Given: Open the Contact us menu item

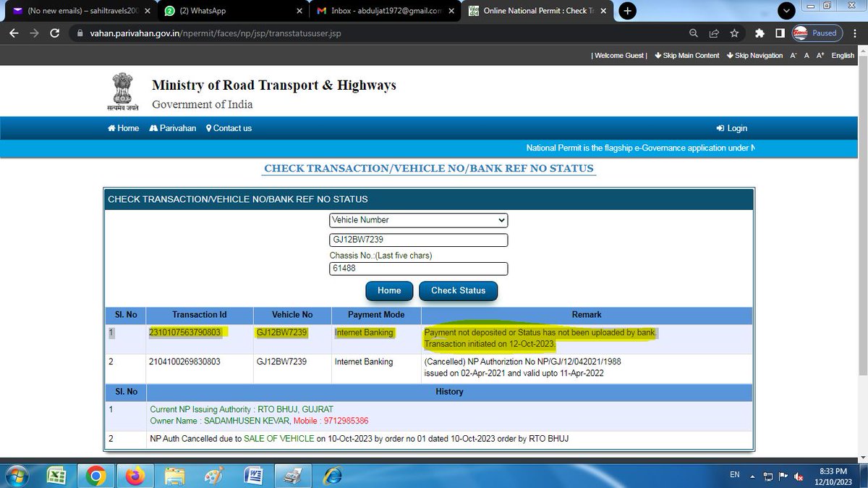Looking at the screenshot, I should coord(229,128).
